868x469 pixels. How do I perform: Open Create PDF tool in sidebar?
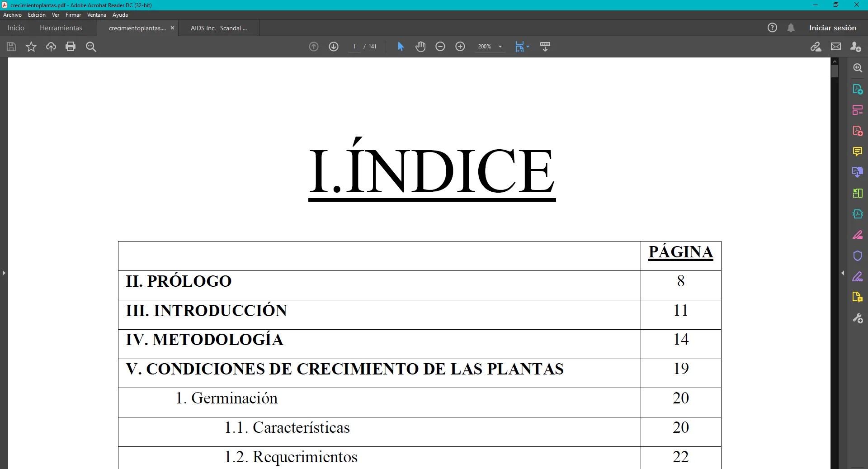(x=858, y=131)
